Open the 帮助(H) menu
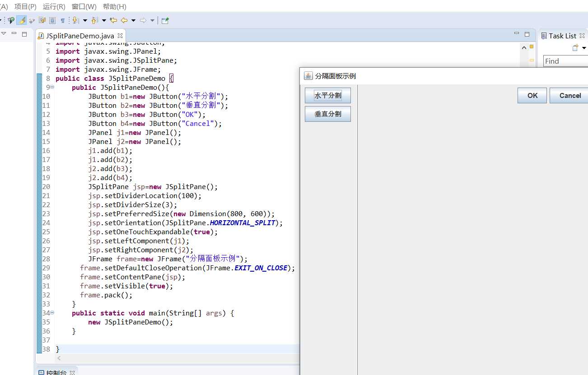The width and height of the screenshot is (588, 375). (x=114, y=7)
